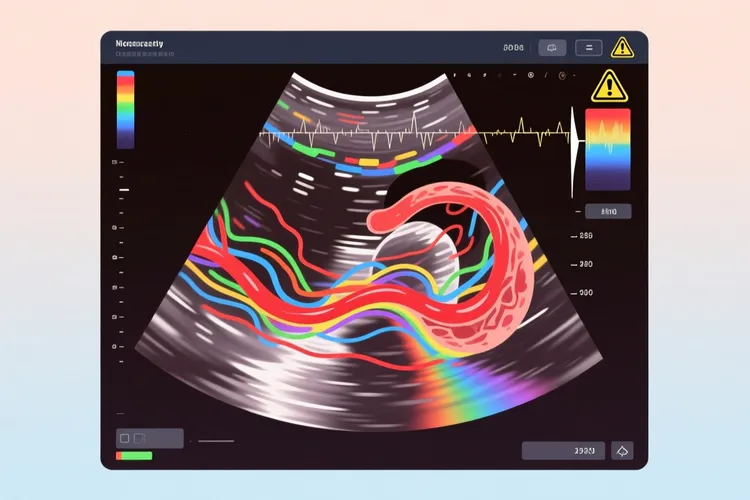The height and width of the screenshot is (500, 750).
Task: Click the gray value button under spectrum panel
Action: click(608, 211)
